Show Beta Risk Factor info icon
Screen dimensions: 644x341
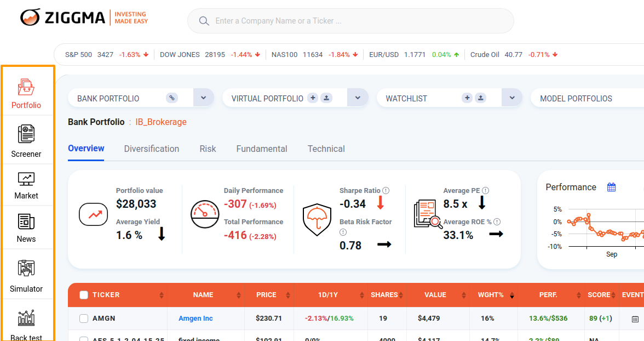[x=343, y=232]
